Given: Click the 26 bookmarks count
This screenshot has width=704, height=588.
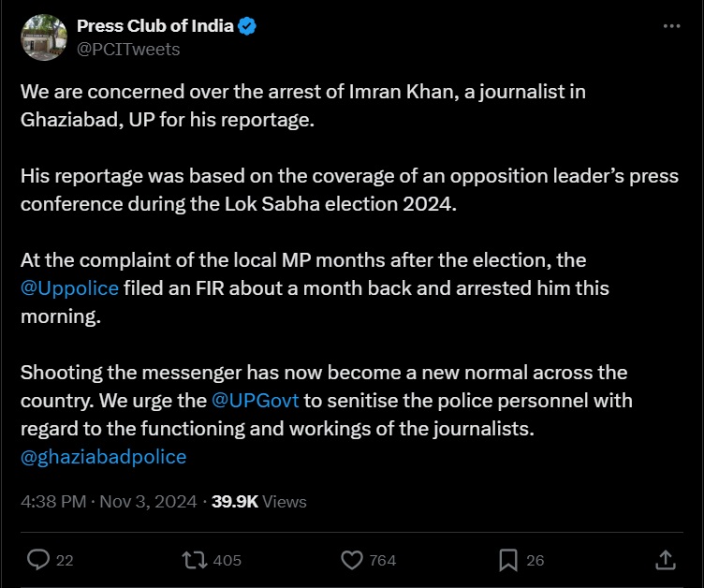Looking at the screenshot, I should pyautogui.click(x=535, y=560).
